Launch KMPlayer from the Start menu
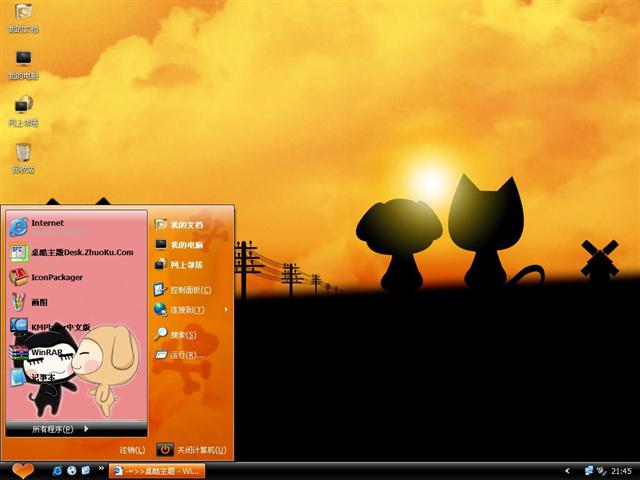This screenshot has width=640, height=480. (x=76, y=327)
